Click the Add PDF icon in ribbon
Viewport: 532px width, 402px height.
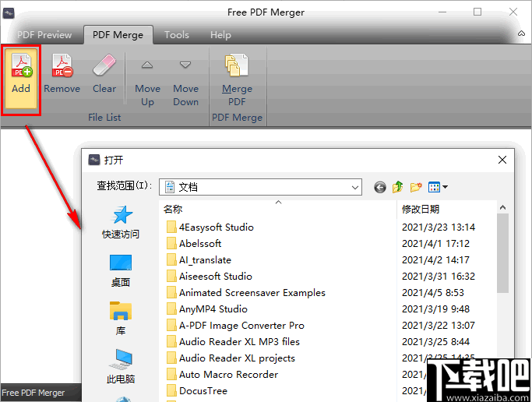point(21,65)
